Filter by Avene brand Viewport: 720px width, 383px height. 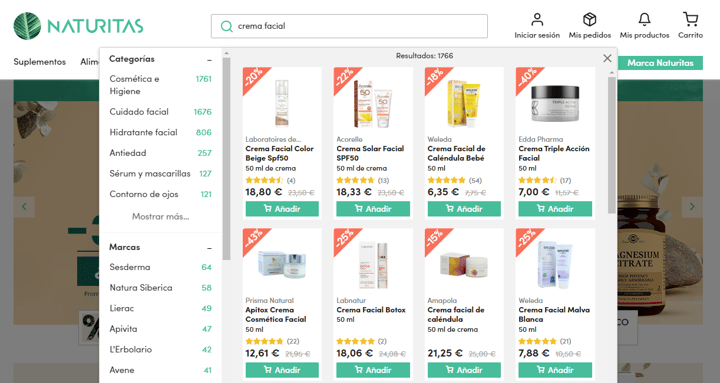click(160, 370)
